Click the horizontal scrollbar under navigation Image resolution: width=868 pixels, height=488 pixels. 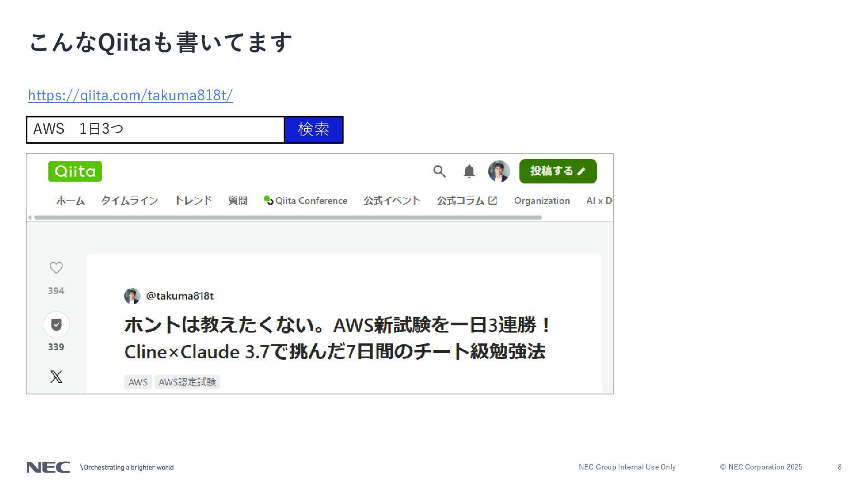[288, 217]
